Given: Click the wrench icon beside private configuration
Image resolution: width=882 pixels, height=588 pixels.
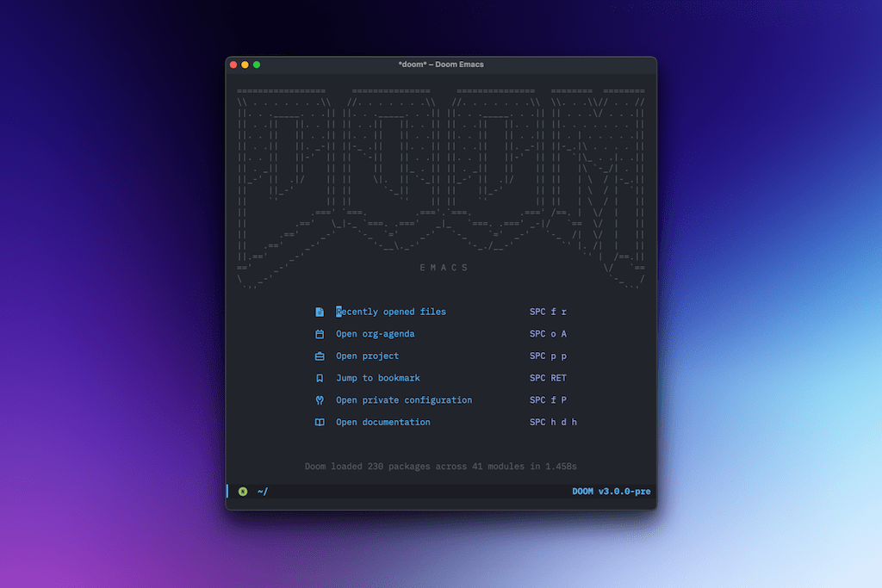Looking at the screenshot, I should click(320, 400).
